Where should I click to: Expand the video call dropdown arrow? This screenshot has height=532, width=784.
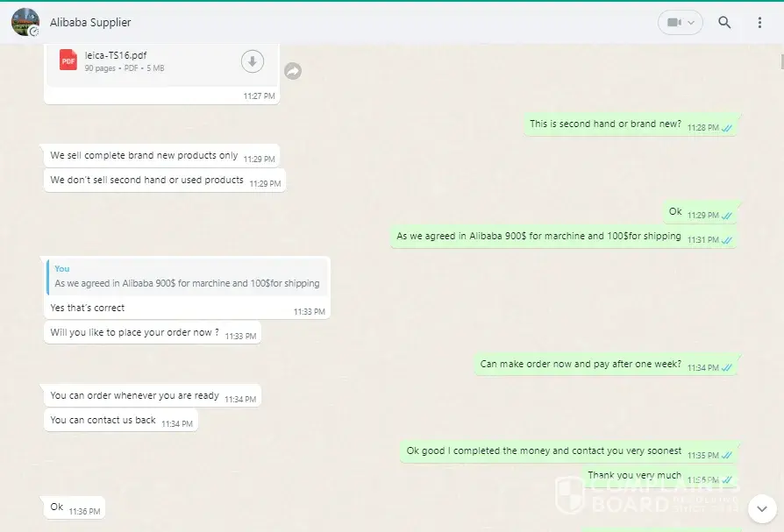(x=691, y=23)
